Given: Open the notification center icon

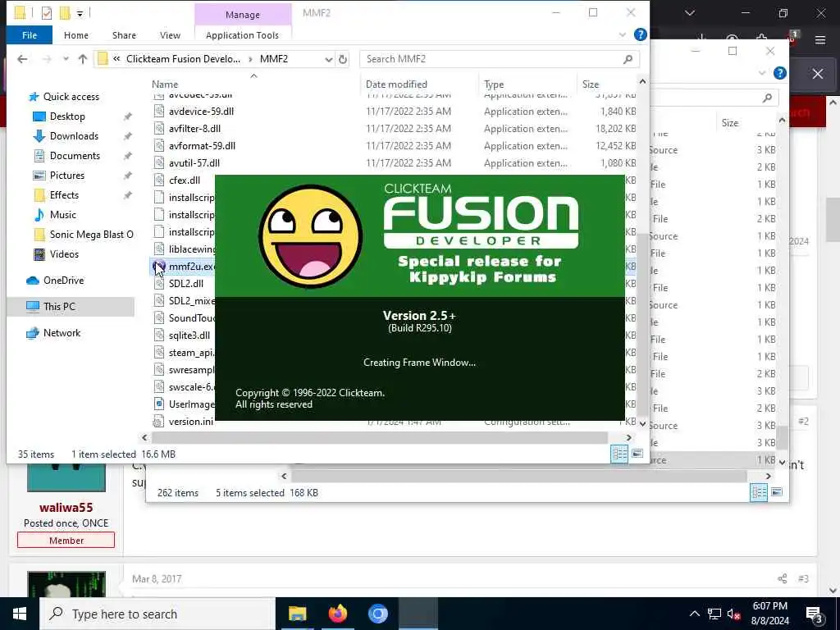Looking at the screenshot, I should point(815,615).
